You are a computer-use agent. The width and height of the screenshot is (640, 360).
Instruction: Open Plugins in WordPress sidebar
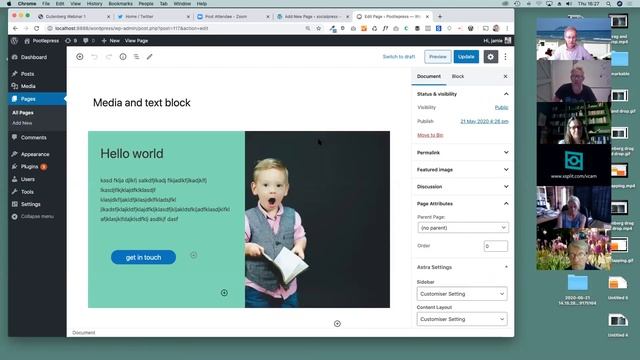(x=37, y=167)
